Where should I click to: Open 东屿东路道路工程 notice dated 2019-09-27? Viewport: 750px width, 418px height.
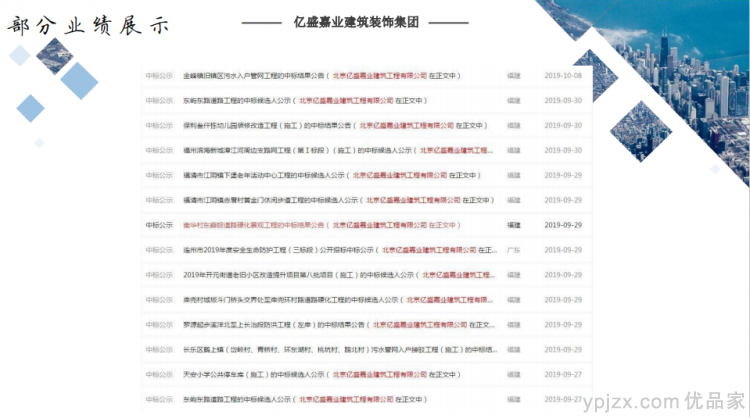click(305, 399)
